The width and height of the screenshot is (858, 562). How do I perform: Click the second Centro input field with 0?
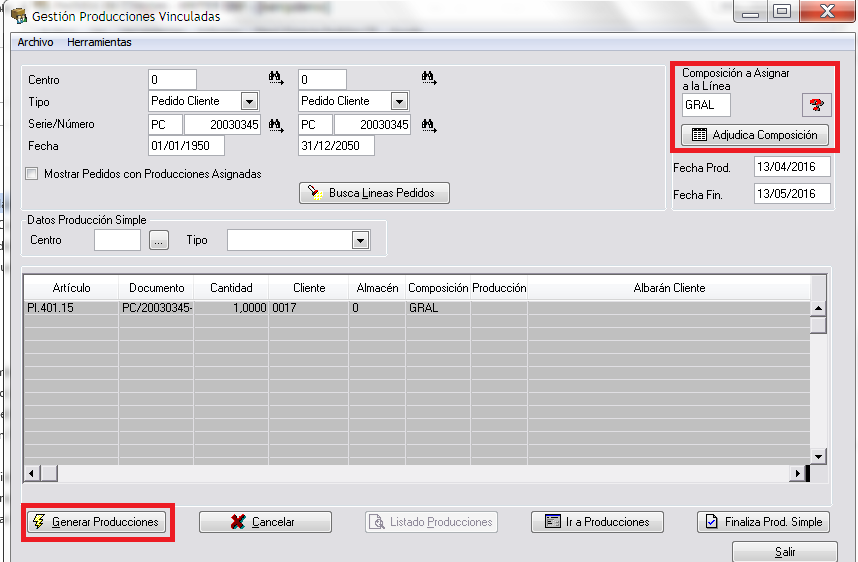(x=322, y=80)
